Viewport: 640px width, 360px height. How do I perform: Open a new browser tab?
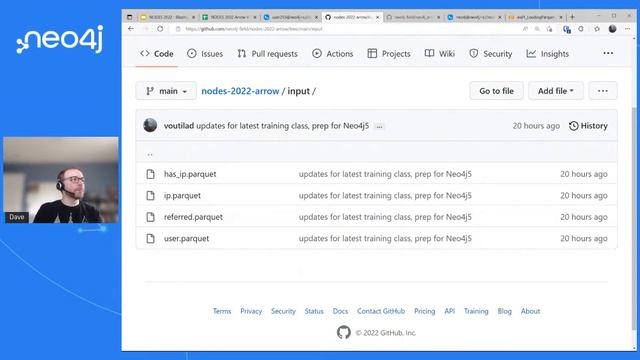(572, 17)
